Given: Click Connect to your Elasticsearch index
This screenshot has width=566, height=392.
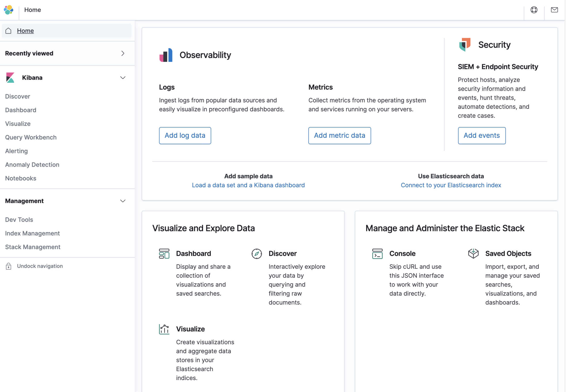Looking at the screenshot, I should (x=451, y=185).
